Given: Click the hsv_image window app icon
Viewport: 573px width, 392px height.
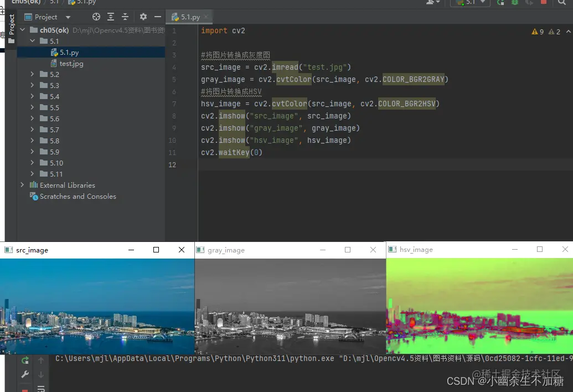Looking at the screenshot, I should tap(392, 250).
